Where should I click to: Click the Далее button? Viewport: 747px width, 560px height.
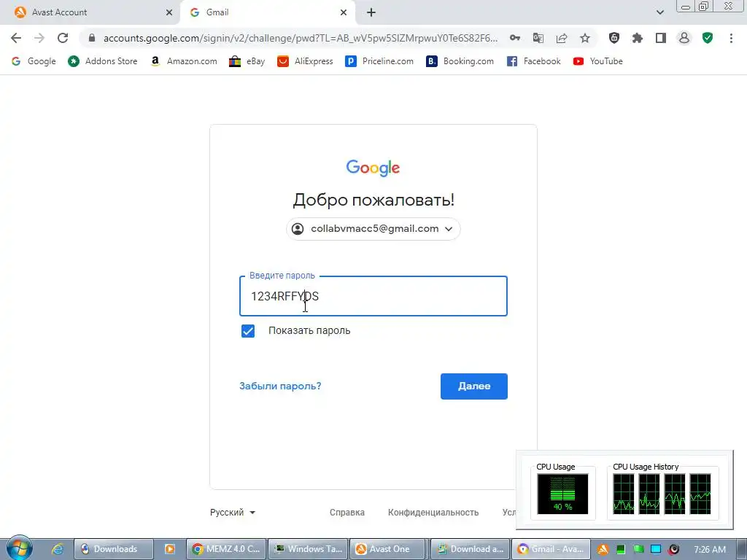474,386
